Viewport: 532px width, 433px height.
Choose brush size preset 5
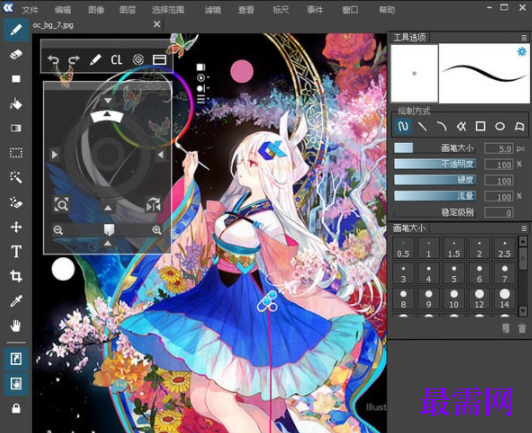pos(454,274)
